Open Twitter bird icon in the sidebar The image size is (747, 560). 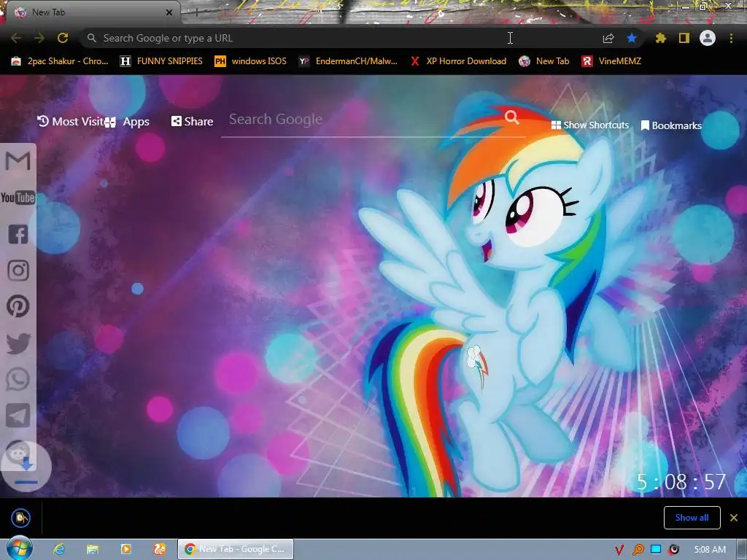(x=18, y=343)
